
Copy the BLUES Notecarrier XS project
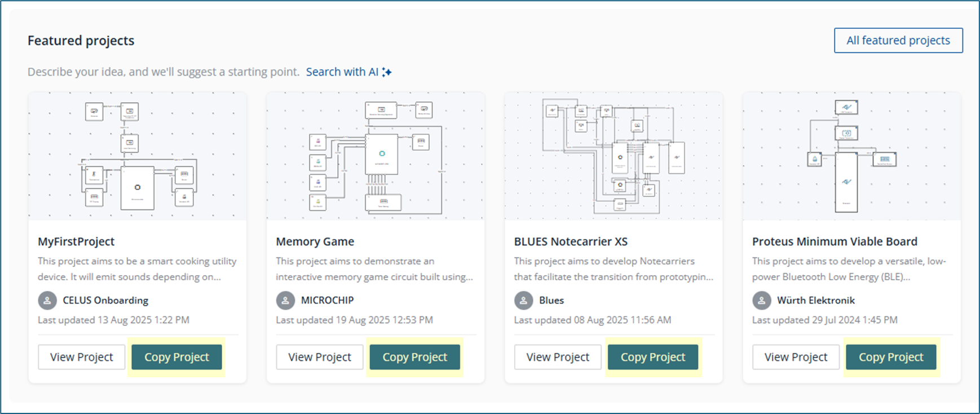652,357
